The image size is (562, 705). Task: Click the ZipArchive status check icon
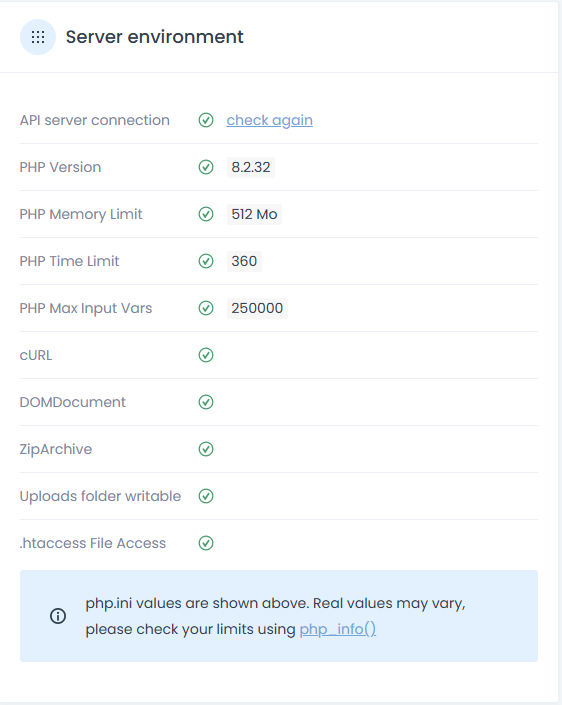coord(206,449)
